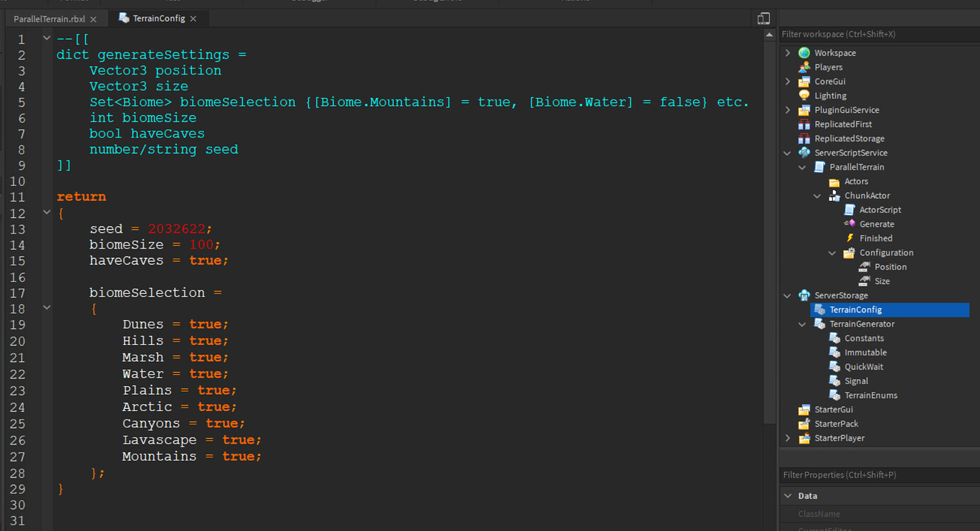Click the Workspace globe icon in Explorer
The image size is (980, 531).
(804, 53)
